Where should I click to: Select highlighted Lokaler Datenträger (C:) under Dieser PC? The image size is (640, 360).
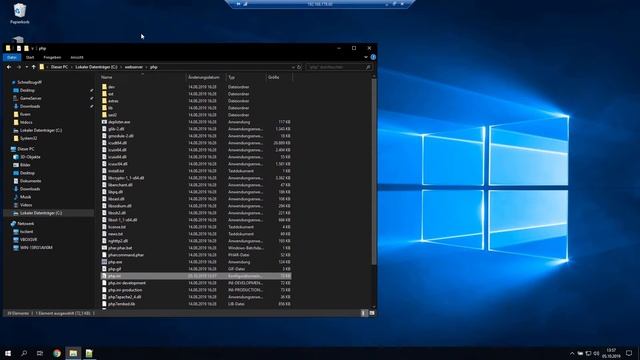(x=48, y=213)
